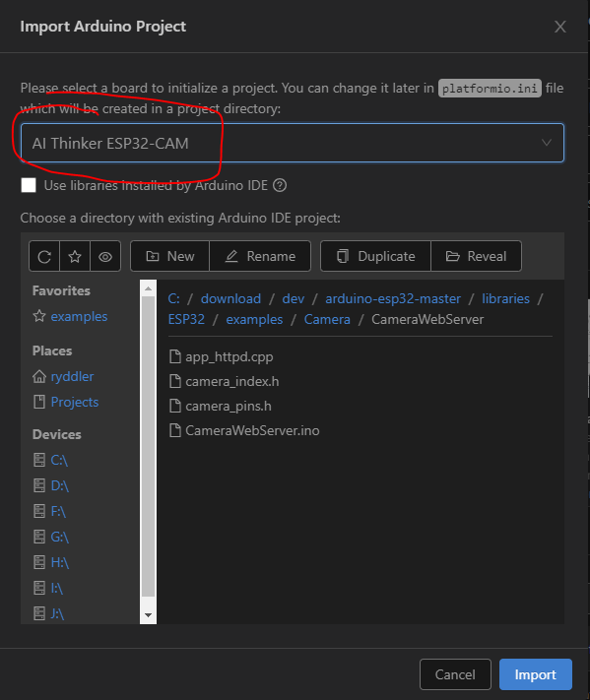
Task: Expand board list via dropdown chevron arrow
Action: point(547,143)
